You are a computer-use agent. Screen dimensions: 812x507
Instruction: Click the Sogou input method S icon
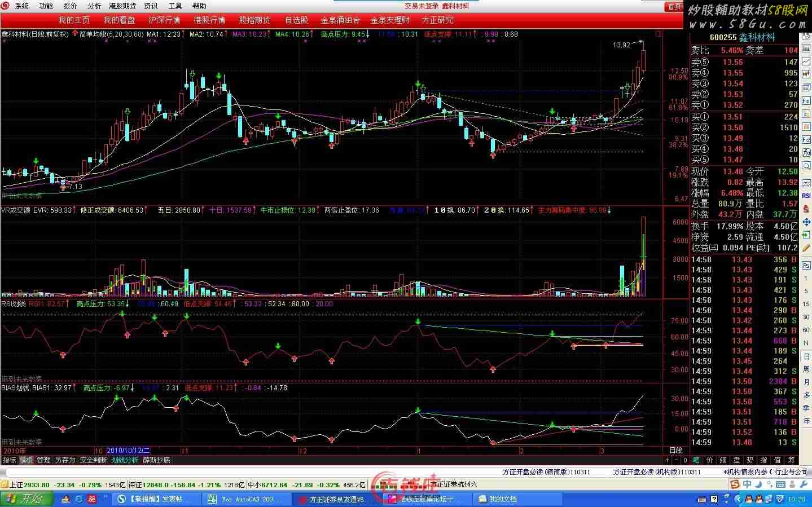click(734, 484)
